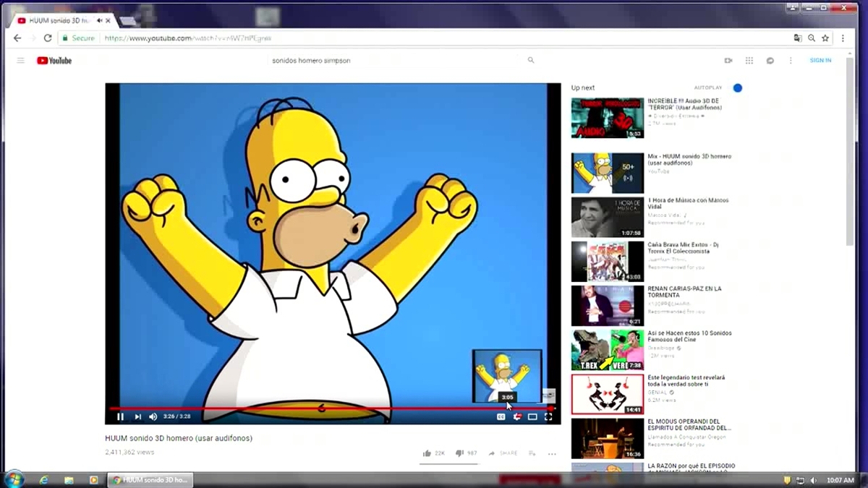
Task: Pause the Homer video
Action: 120,416
